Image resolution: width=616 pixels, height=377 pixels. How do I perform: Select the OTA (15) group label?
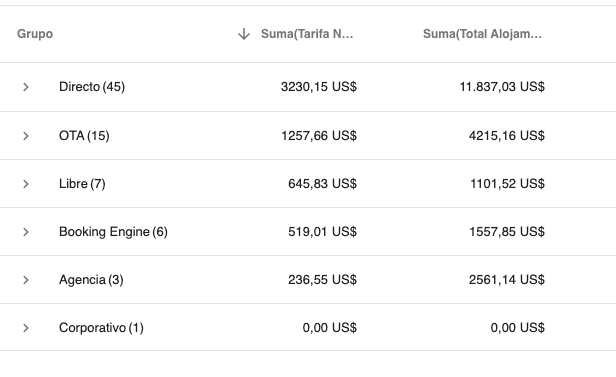tap(84, 135)
